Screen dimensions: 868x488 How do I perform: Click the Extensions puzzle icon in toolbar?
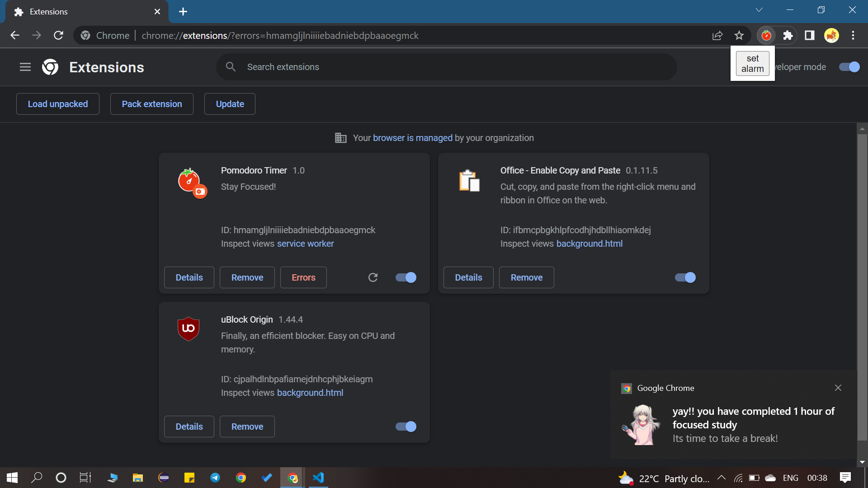pos(788,35)
